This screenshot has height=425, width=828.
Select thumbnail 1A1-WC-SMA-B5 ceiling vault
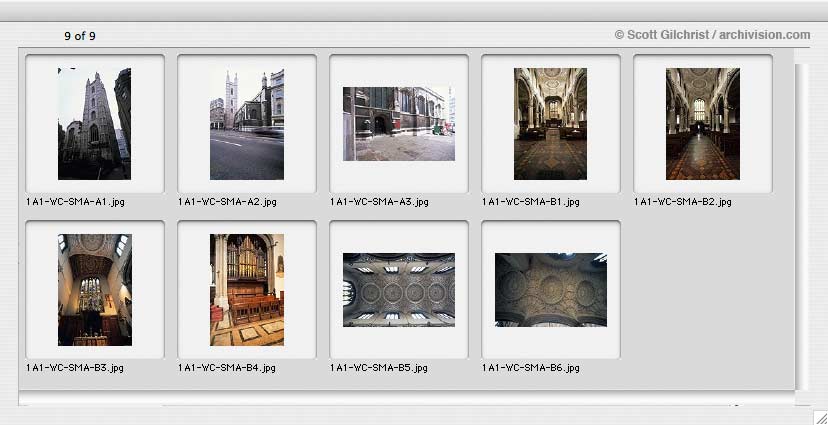pyautogui.click(x=399, y=290)
